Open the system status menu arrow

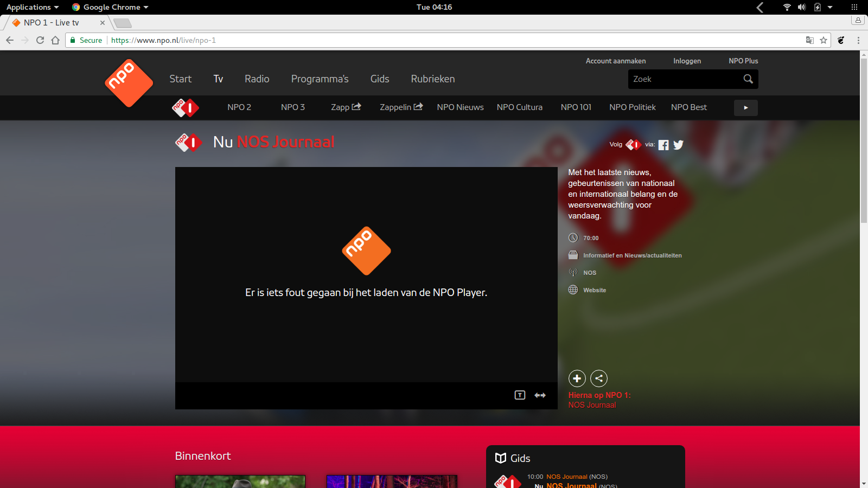coord(830,7)
